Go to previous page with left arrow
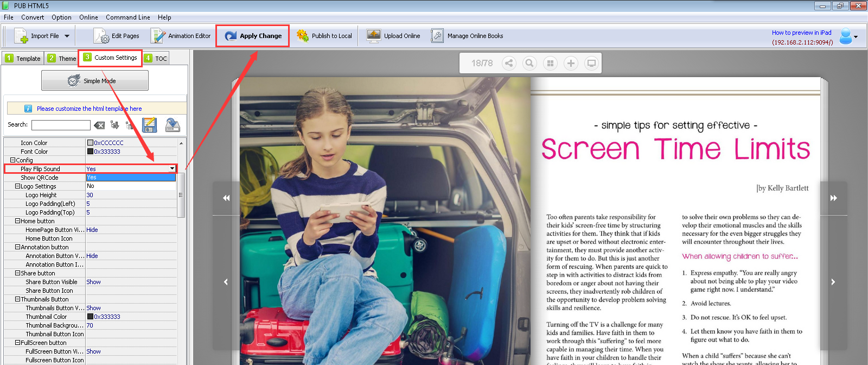The width and height of the screenshot is (868, 365). [x=226, y=282]
